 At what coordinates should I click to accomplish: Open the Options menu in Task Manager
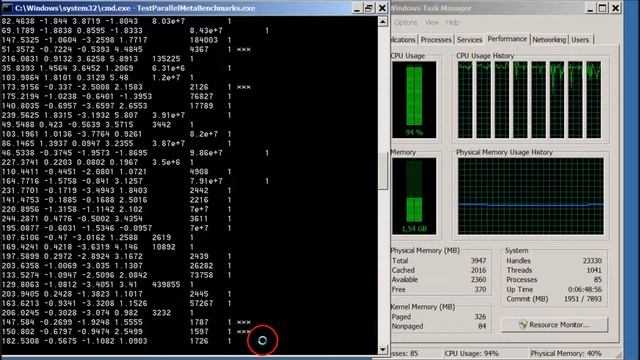405,22
